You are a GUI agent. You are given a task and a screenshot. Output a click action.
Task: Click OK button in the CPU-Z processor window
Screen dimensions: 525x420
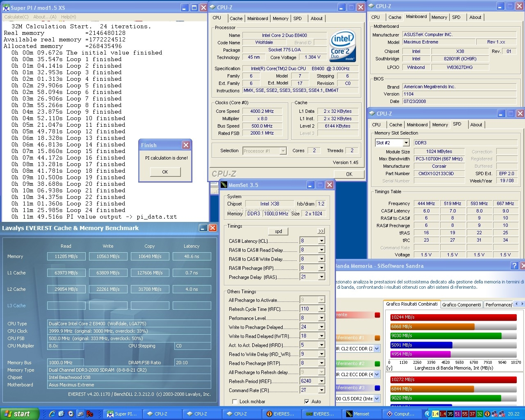[x=349, y=174]
